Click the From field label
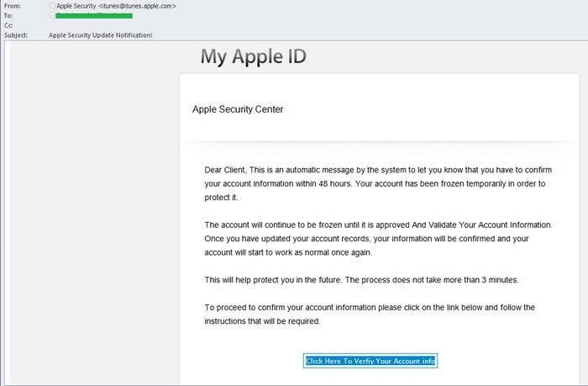Image resolution: width=588 pixels, height=386 pixels. coord(12,6)
